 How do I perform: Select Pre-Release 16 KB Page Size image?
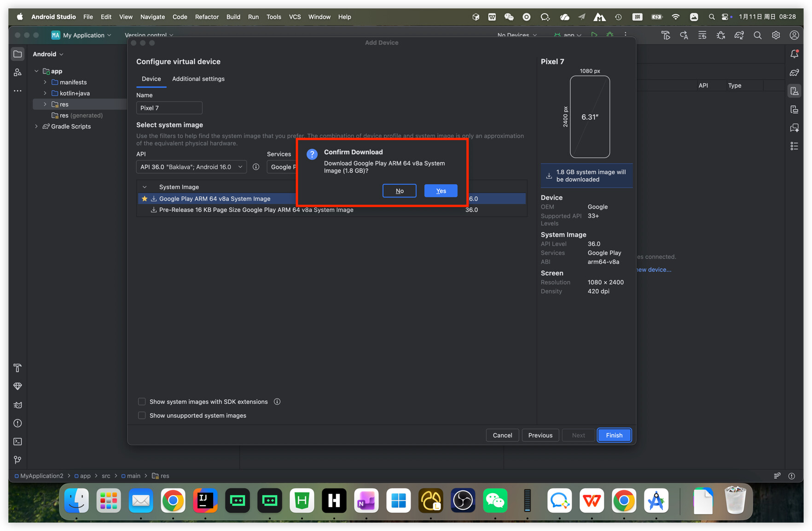click(x=256, y=210)
